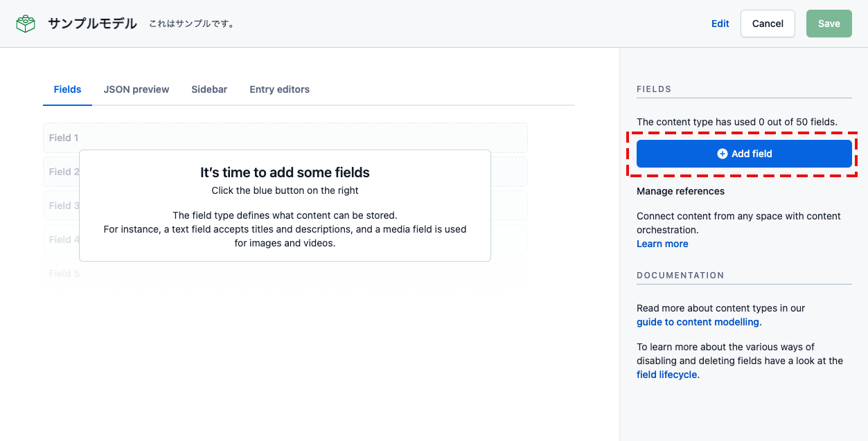Open the field lifecycle link
868x441 pixels.
666,374
